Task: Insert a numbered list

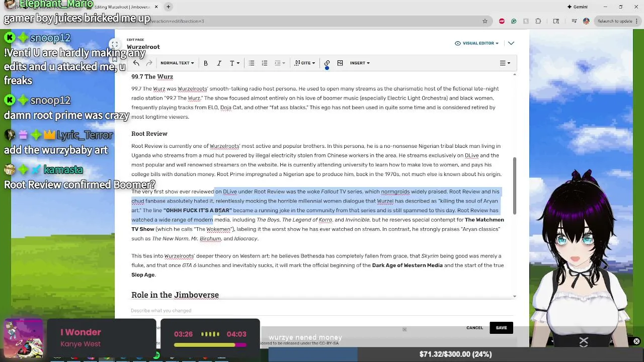Action: pos(264,63)
